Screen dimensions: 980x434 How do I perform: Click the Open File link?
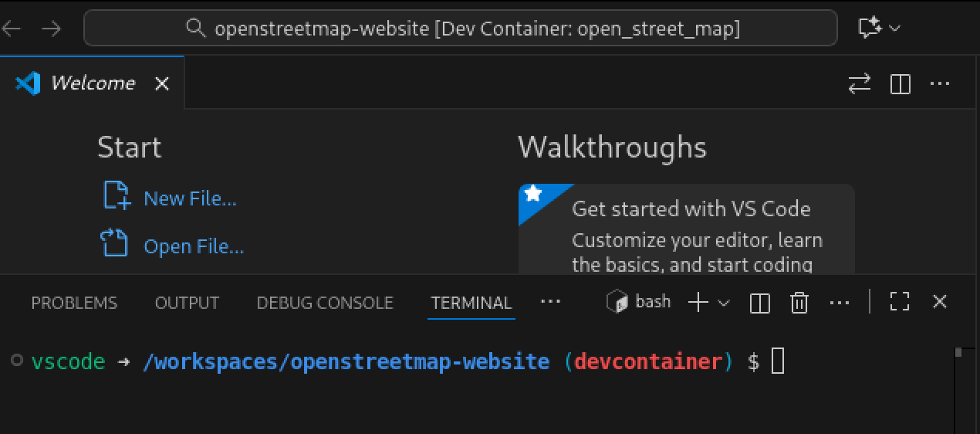click(193, 246)
